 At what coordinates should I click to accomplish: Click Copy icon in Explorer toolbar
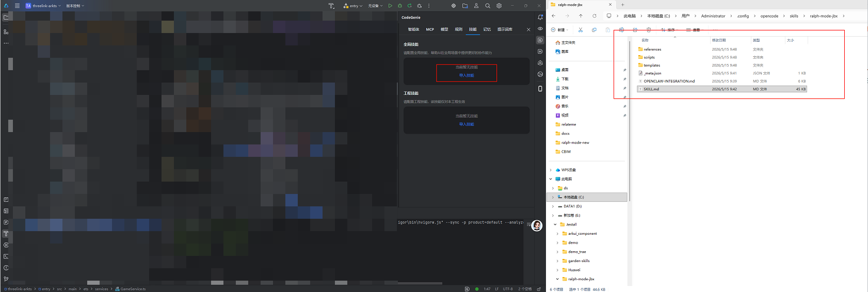coord(594,30)
